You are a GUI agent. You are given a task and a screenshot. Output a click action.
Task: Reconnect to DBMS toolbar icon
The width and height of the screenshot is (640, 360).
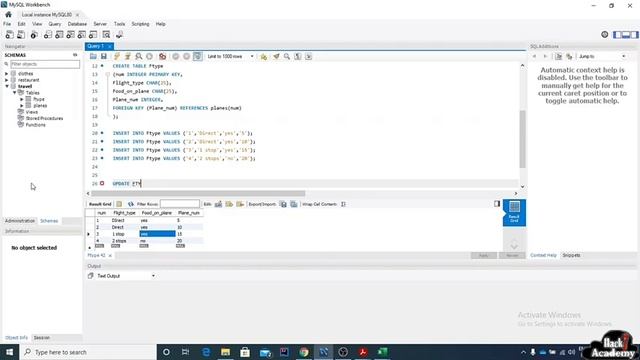point(120,35)
